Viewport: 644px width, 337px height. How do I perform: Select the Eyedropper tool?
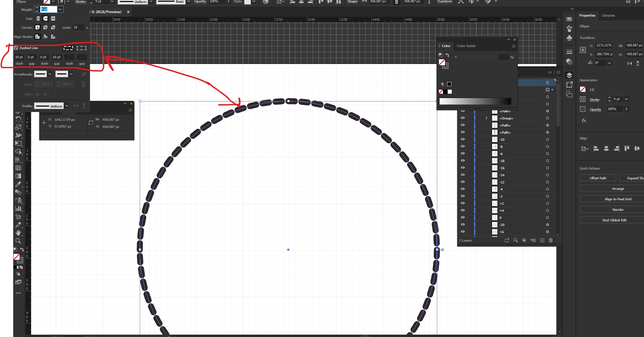[18, 184]
